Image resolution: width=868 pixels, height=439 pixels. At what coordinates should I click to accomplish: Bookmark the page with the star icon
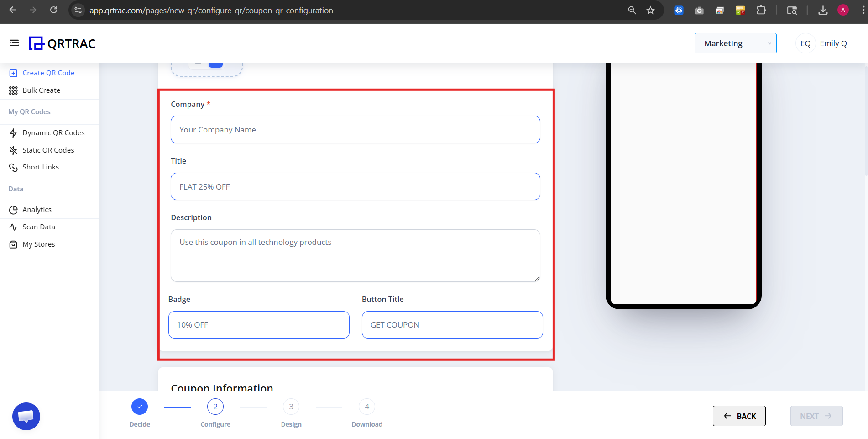[651, 10]
